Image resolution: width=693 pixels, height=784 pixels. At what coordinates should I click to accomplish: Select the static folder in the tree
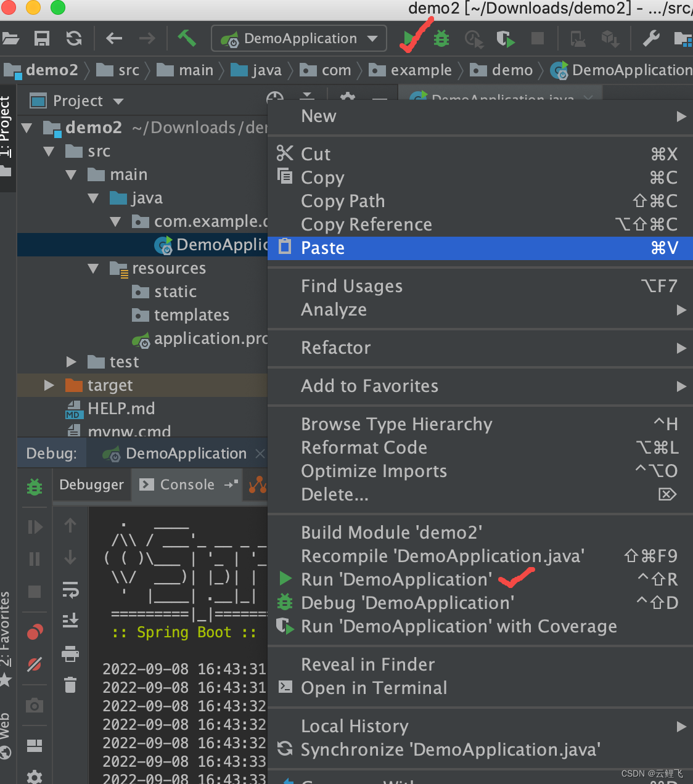(x=165, y=292)
